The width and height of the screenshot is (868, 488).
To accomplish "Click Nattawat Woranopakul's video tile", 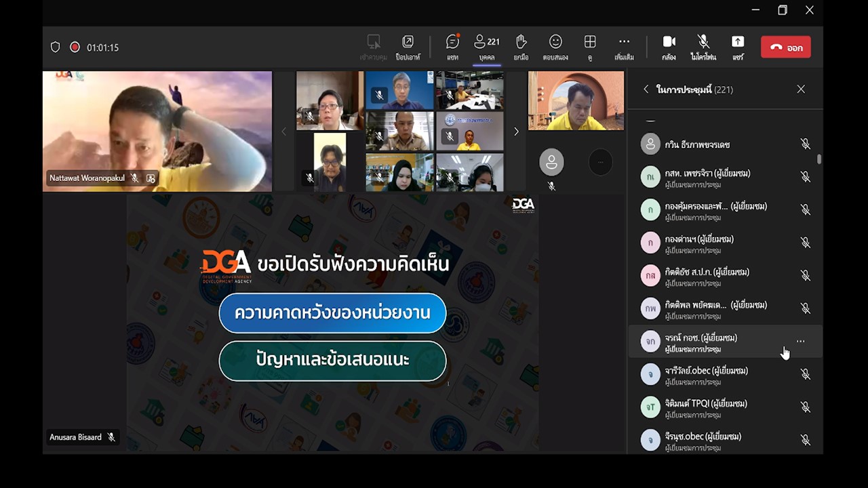I will click(157, 131).
